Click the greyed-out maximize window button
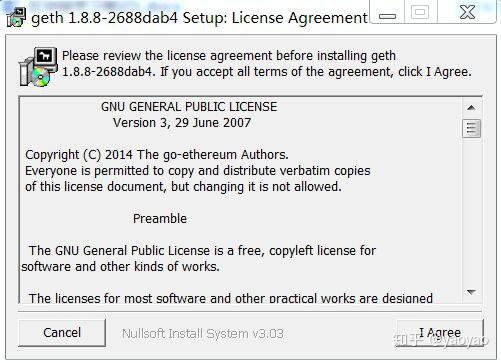The height and width of the screenshot is (363, 501). tap(420, 12)
